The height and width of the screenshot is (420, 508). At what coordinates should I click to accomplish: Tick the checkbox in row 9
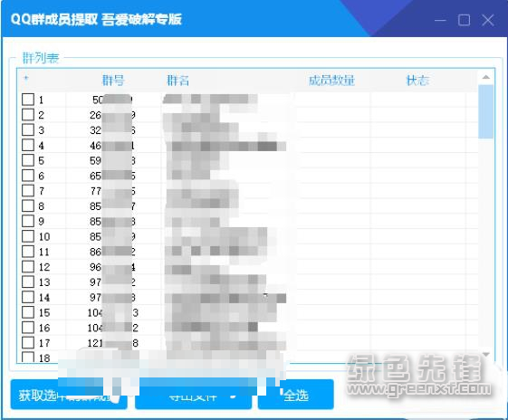click(28, 221)
